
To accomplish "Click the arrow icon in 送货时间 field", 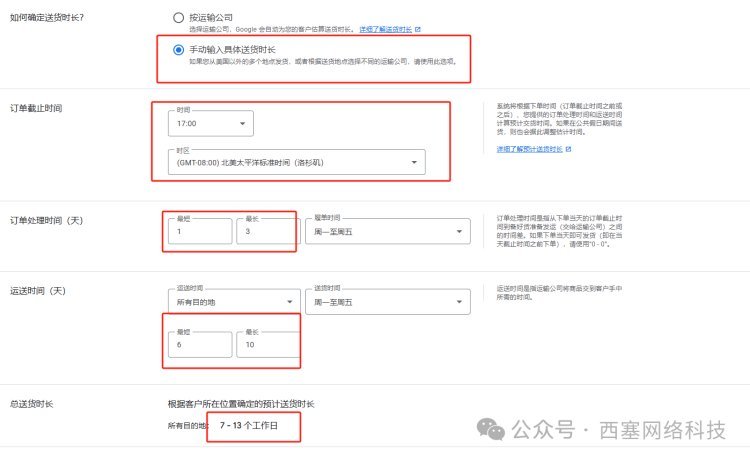I will pyautogui.click(x=458, y=301).
